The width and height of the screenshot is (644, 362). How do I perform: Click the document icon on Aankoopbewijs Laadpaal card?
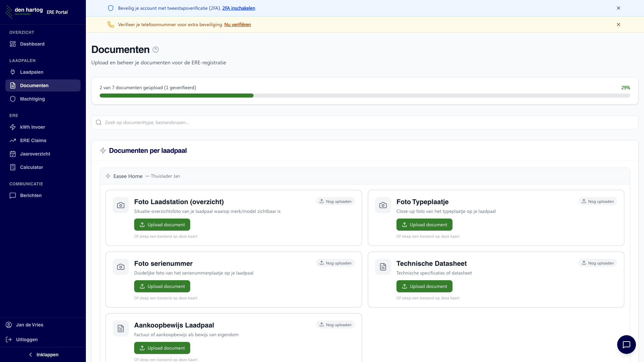pos(121,328)
